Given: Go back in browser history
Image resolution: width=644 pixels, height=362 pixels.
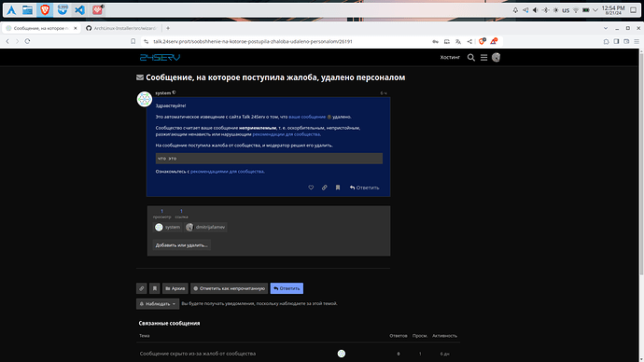Looking at the screenshot, I should click(x=7, y=41).
